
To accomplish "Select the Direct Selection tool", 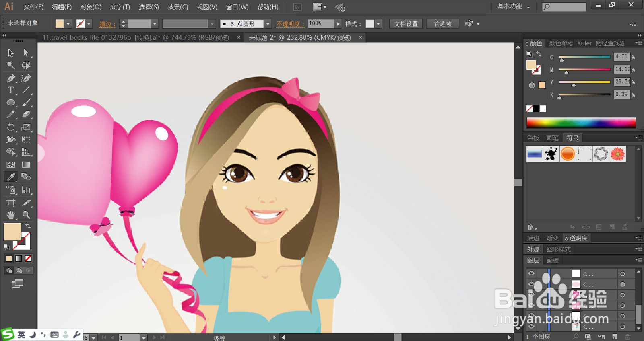I will click(x=26, y=53).
